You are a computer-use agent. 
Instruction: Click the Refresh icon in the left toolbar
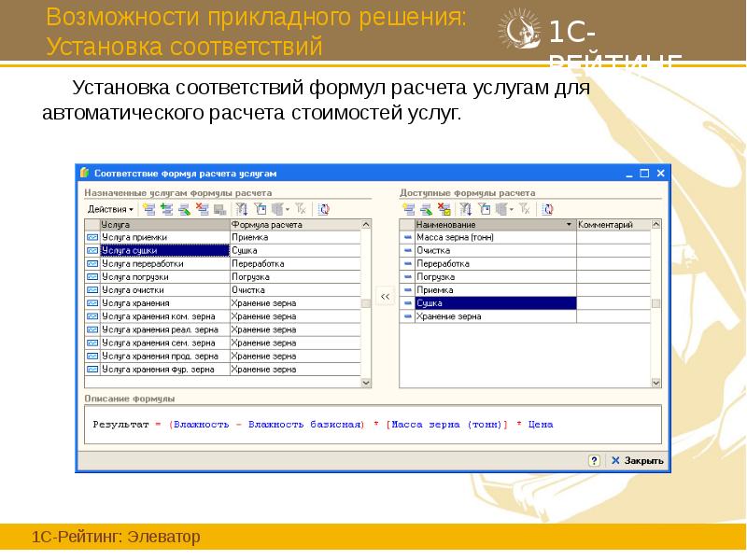tap(323, 207)
